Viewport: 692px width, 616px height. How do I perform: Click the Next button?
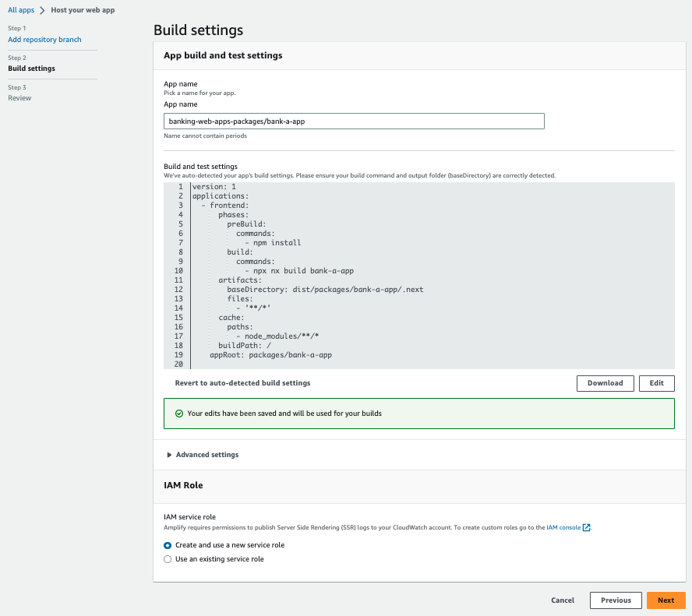[x=666, y=600]
